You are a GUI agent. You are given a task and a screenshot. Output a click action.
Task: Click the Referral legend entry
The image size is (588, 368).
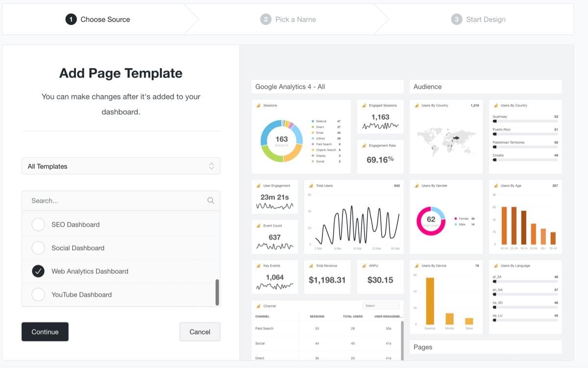(326, 121)
